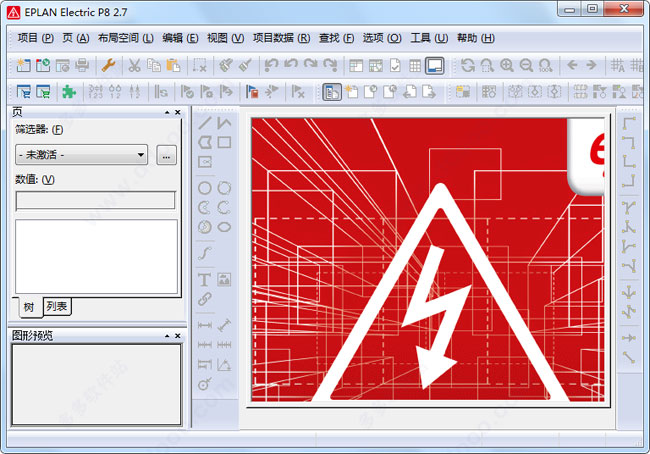
Task: Collapse the 页 panel with its arrow
Action: coord(166,113)
